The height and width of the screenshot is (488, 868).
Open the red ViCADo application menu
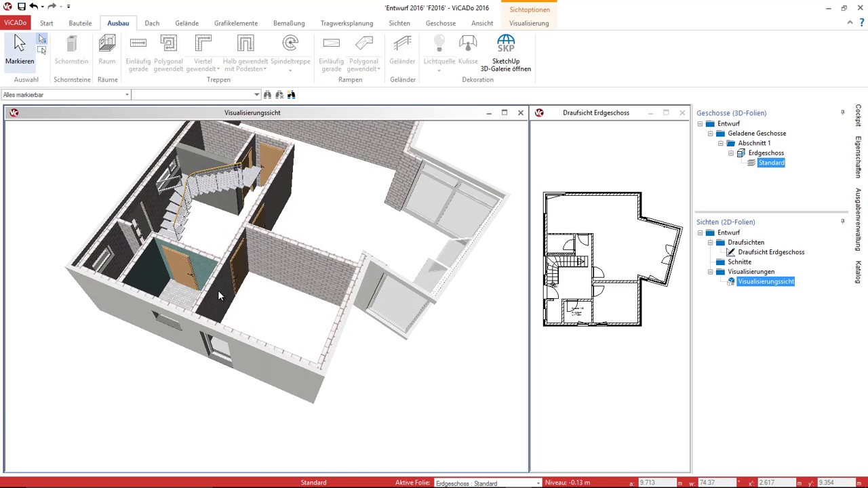tap(15, 23)
